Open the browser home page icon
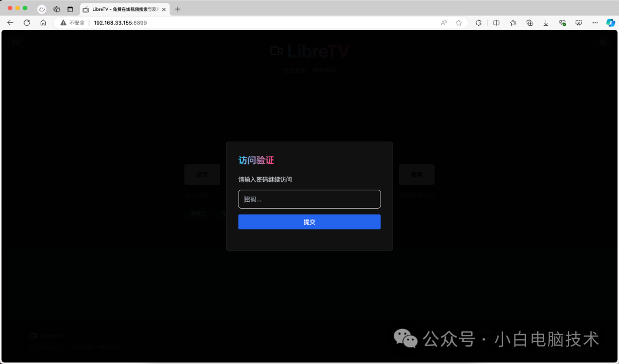The width and height of the screenshot is (619, 364). 43,22
